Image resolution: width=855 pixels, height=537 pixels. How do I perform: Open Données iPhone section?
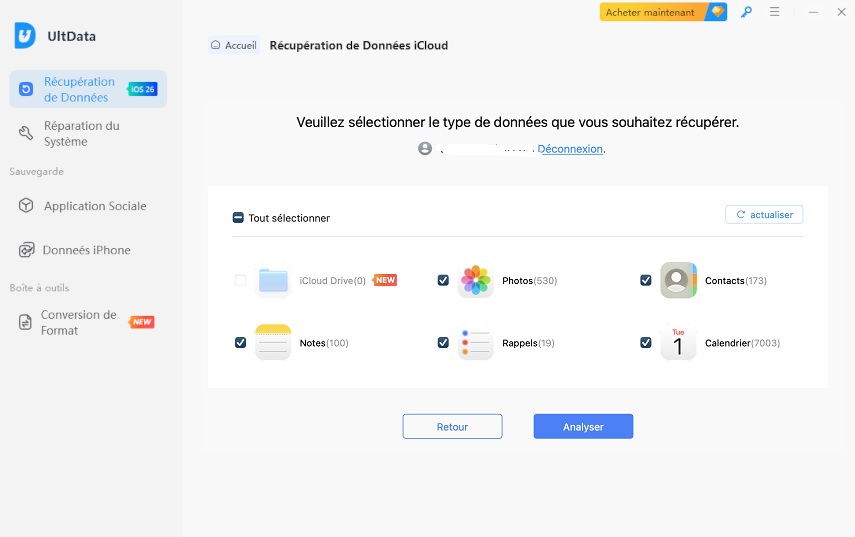86,250
